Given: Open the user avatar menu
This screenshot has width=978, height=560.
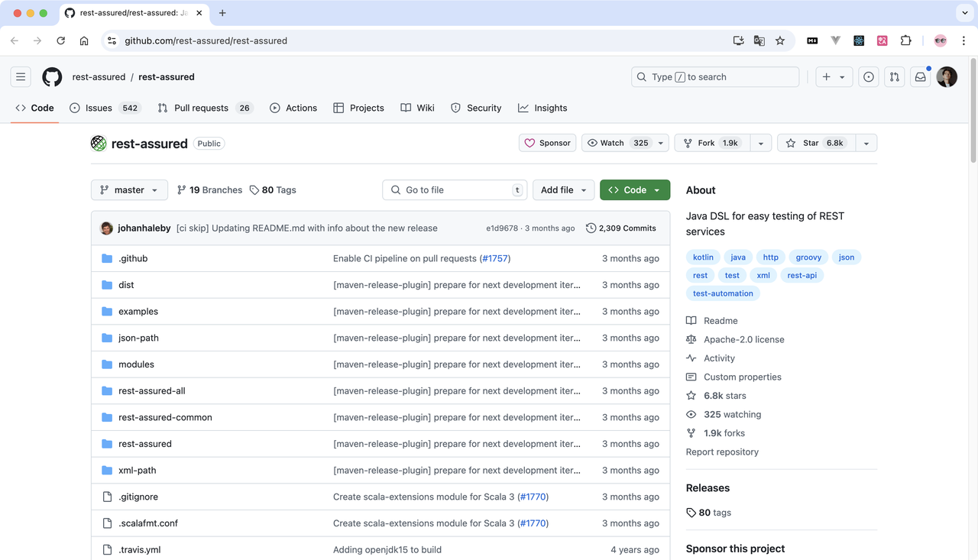Looking at the screenshot, I should (x=947, y=77).
